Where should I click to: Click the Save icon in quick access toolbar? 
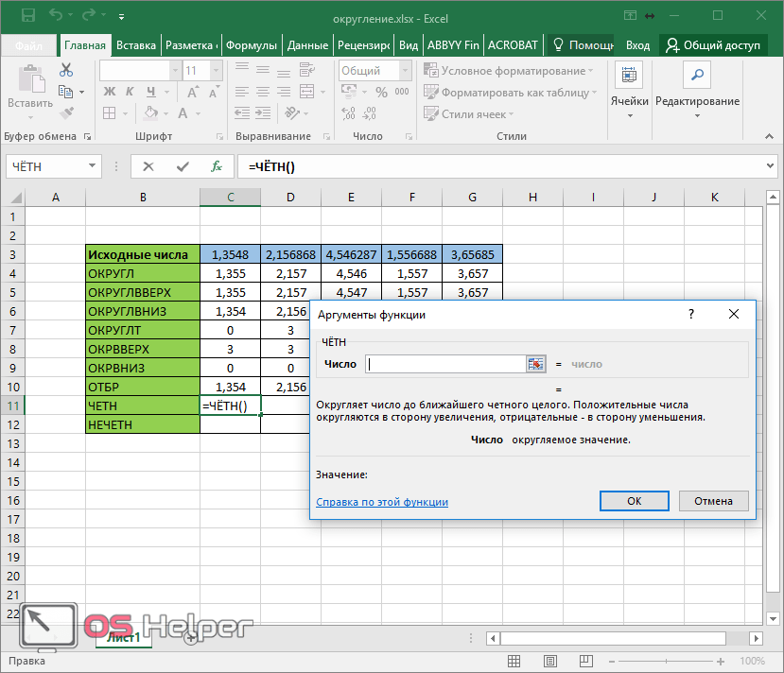(x=28, y=16)
